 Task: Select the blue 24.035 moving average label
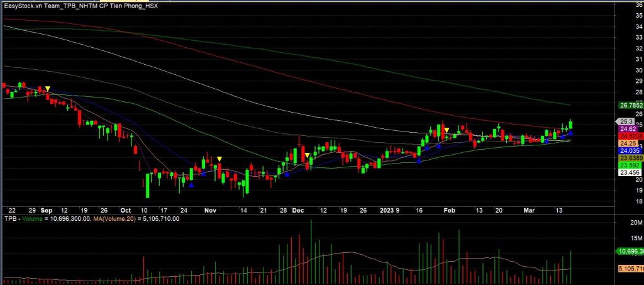pos(628,151)
